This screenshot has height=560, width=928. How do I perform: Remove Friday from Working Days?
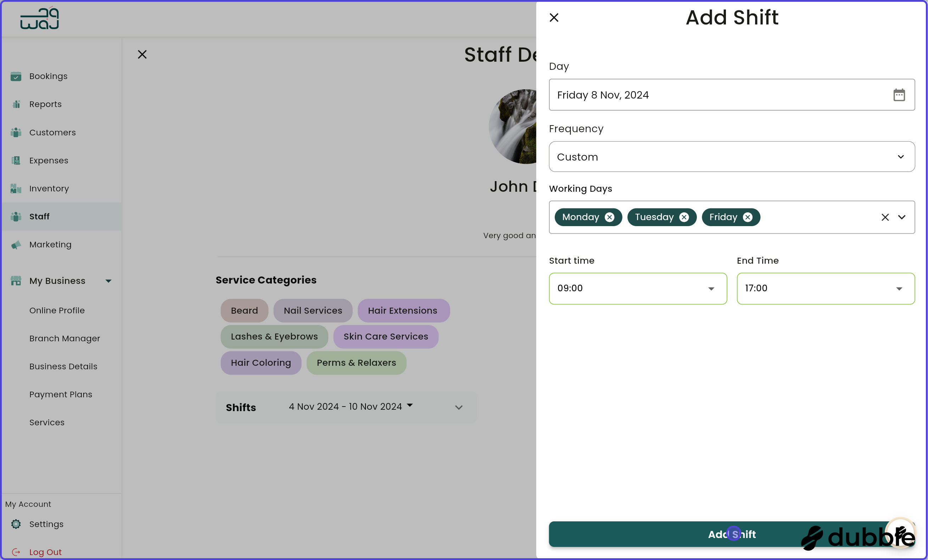click(748, 217)
